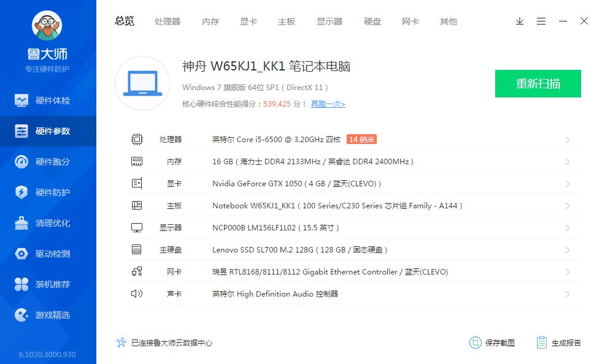
Task: Click the download arrow icon in title bar
Action: point(520,21)
